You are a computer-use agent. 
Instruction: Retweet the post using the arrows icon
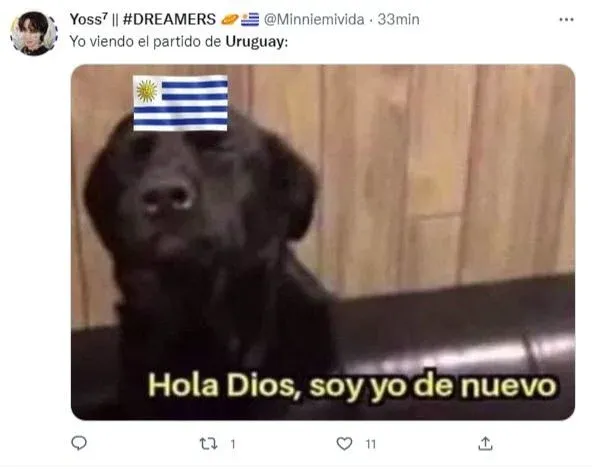click(208, 444)
